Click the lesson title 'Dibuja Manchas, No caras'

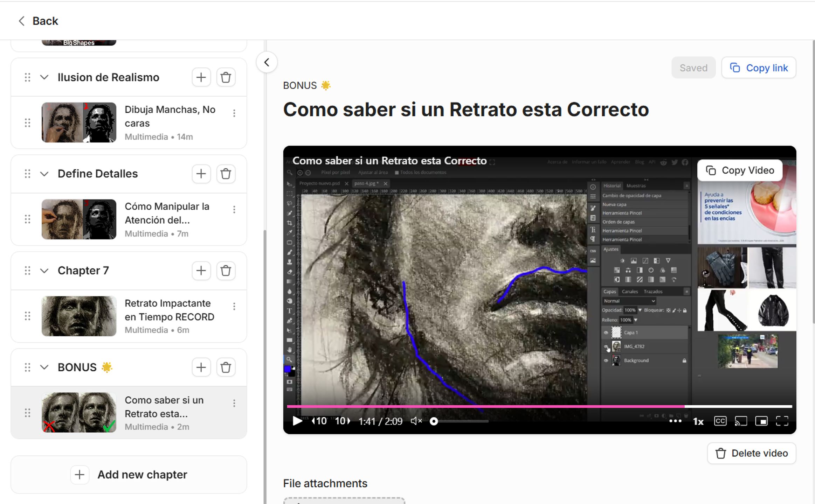point(170,117)
